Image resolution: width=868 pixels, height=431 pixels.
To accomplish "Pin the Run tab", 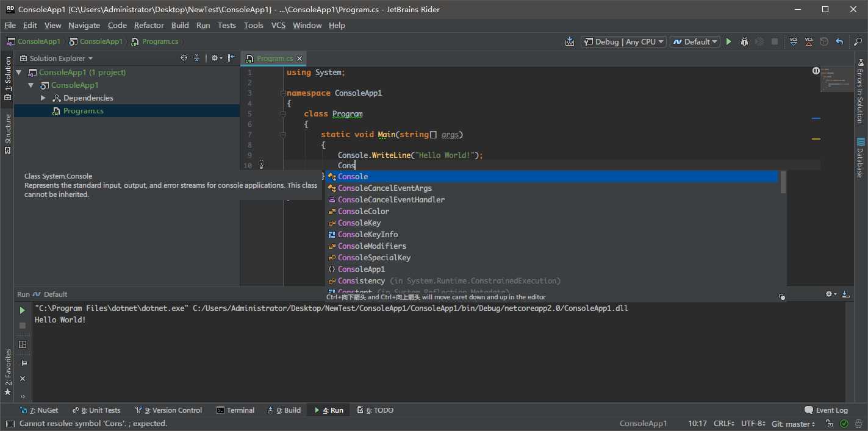I will [23, 363].
